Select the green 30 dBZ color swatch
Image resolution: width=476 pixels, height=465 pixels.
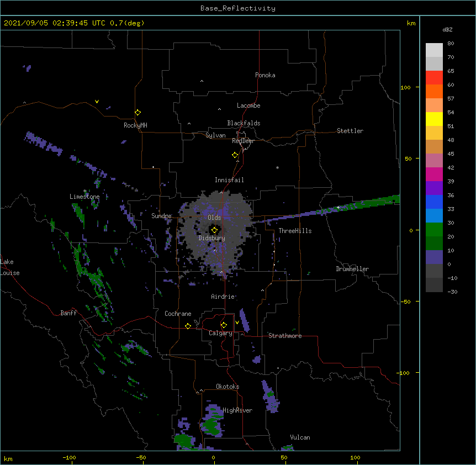coord(434,230)
